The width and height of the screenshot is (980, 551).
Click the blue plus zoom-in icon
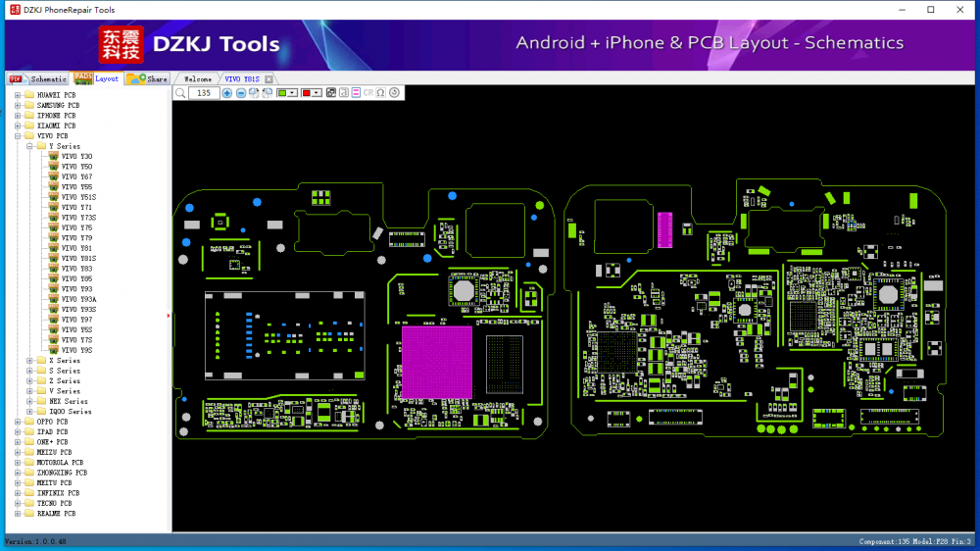(227, 92)
